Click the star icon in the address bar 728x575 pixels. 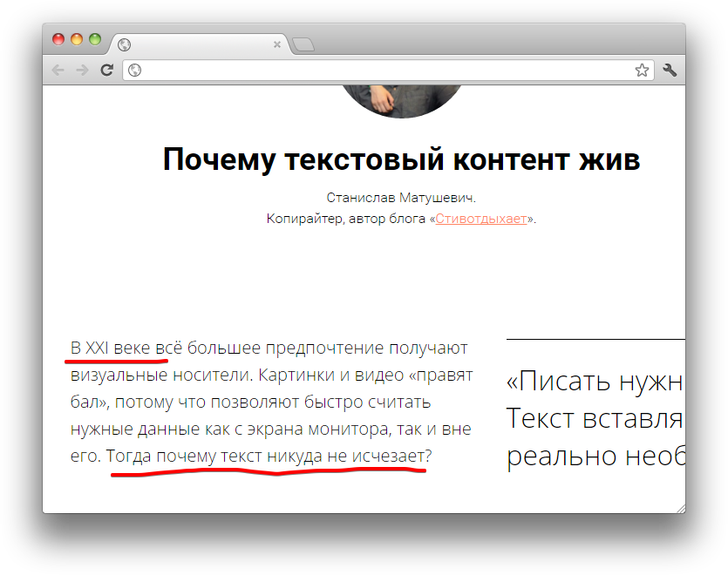click(x=643, y=70)
